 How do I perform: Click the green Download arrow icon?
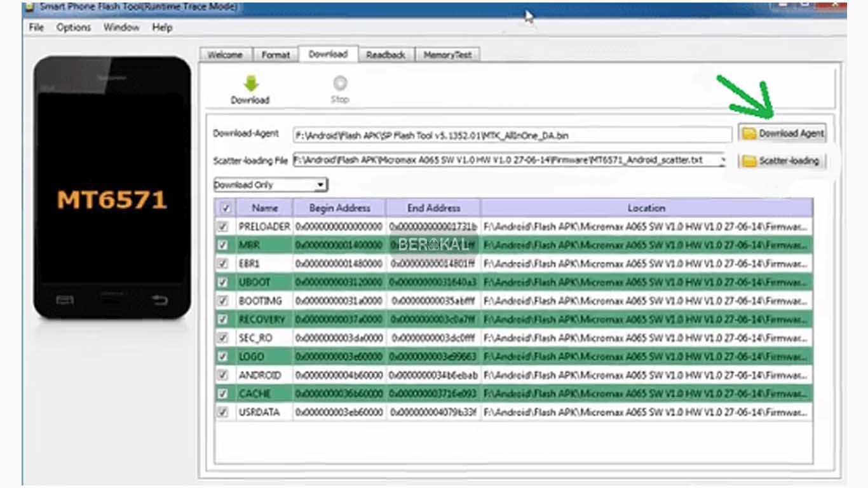[x=250, y=84]
